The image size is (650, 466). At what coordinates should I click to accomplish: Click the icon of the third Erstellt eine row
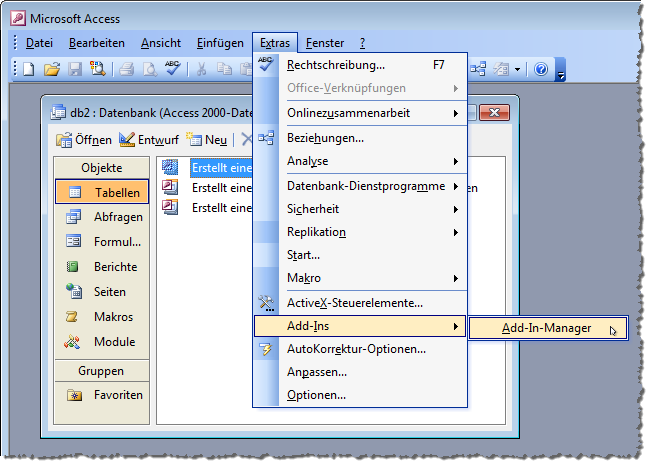tap(170, 207)
